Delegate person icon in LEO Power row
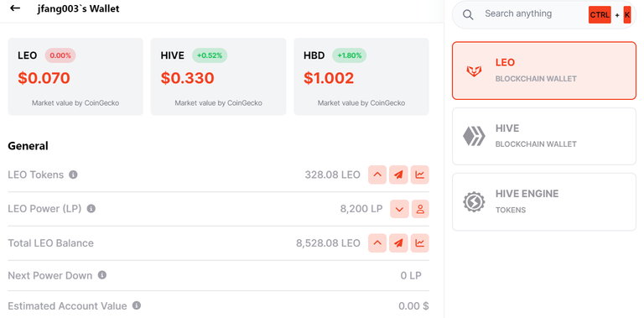 420,209
